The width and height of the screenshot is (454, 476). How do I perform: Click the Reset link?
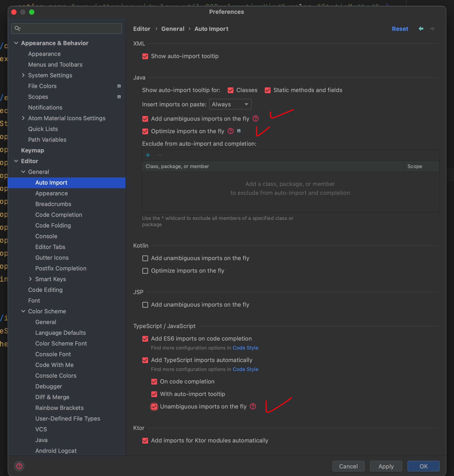coord(400,29)
